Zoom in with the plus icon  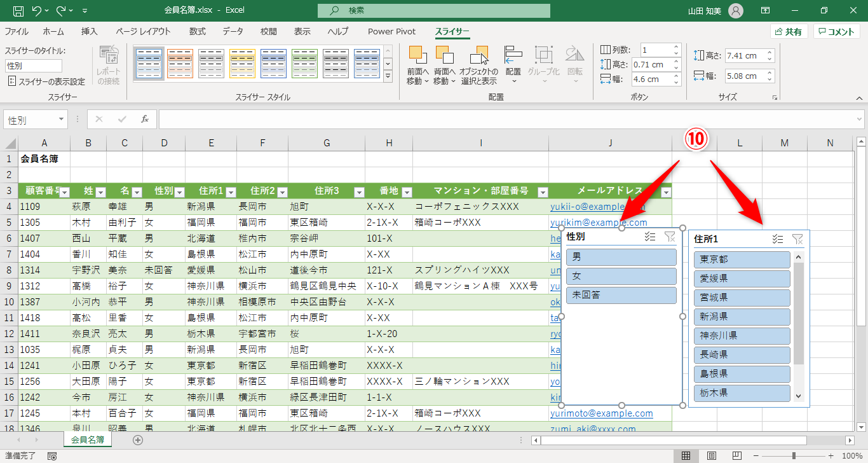point(832,456)
